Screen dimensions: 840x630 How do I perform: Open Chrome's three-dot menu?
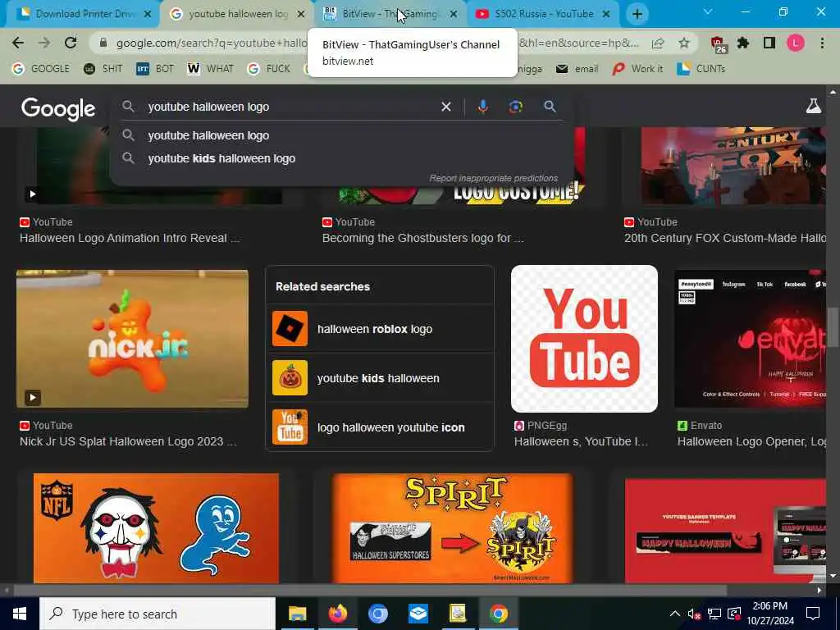point(822,43)
